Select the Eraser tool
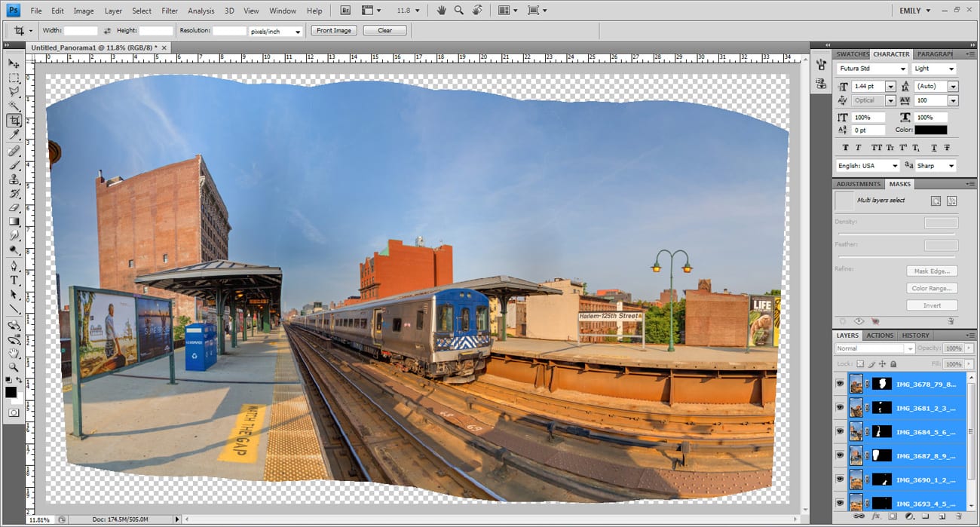This screenshot has width=980, height=527. [14, 207]
